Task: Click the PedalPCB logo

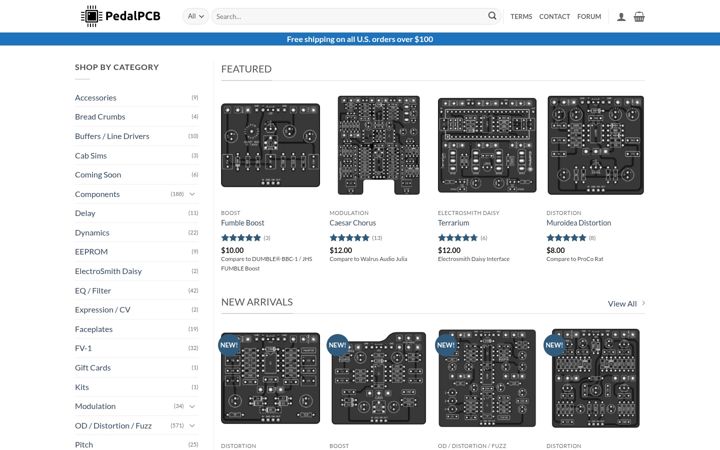Action: (121, 16)
